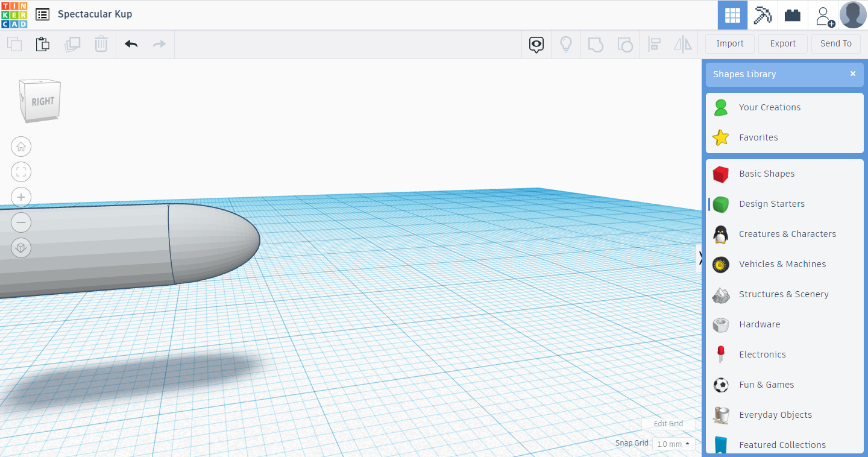
Task: Click the RIGHT face of view cube
Action: tap(43, 101)
